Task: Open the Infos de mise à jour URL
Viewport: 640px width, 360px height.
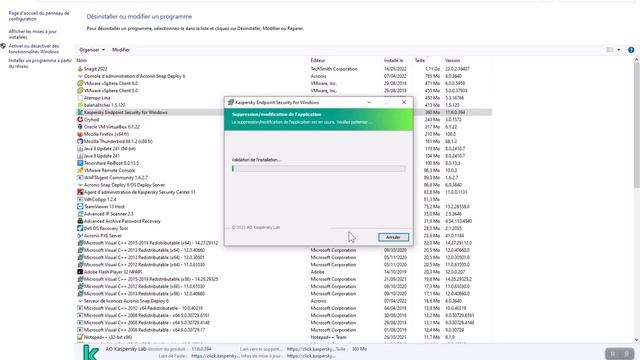Action: click(x=311, y=356)
